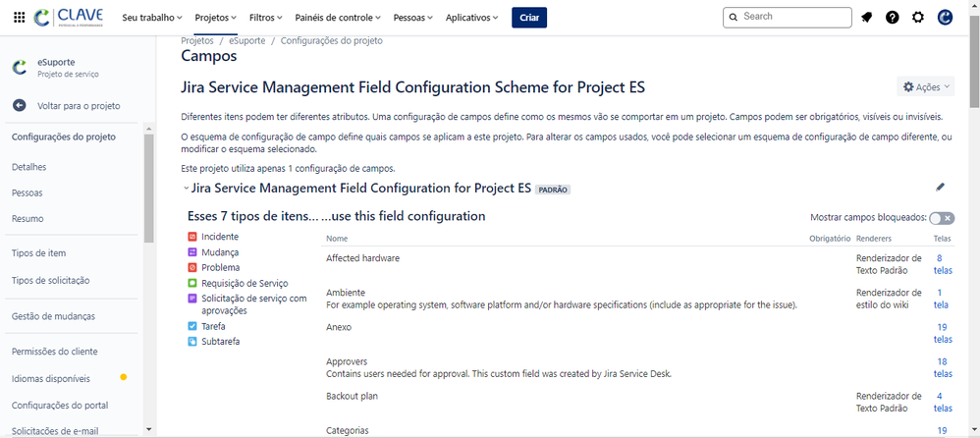Click the Solicitação de serviço com aprovações icon

[192, 299]
